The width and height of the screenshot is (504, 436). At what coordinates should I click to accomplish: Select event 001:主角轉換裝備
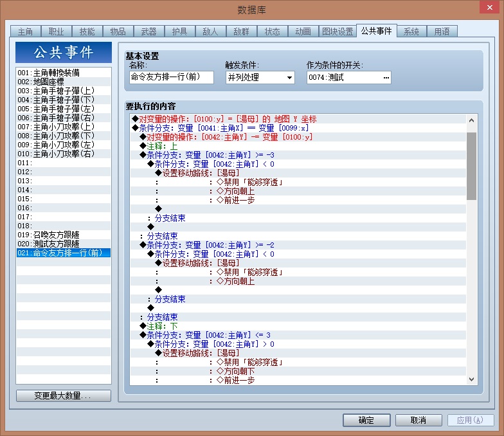point(63,73)
